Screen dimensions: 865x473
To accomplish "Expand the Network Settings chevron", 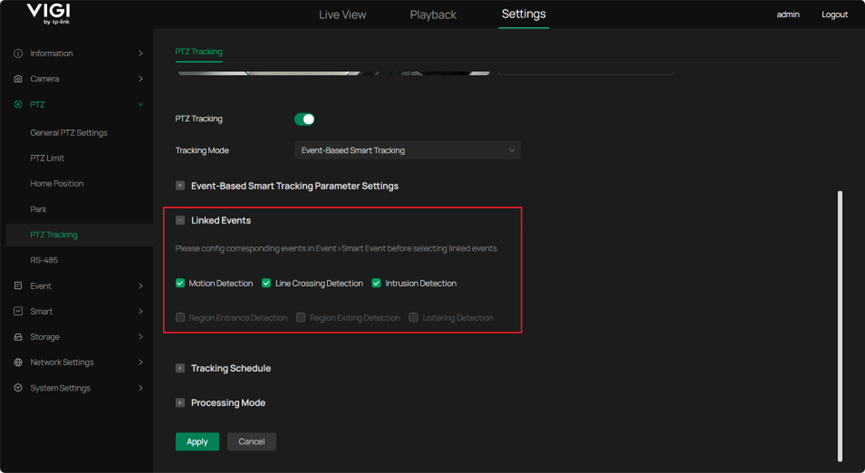I will click(141, 362).
